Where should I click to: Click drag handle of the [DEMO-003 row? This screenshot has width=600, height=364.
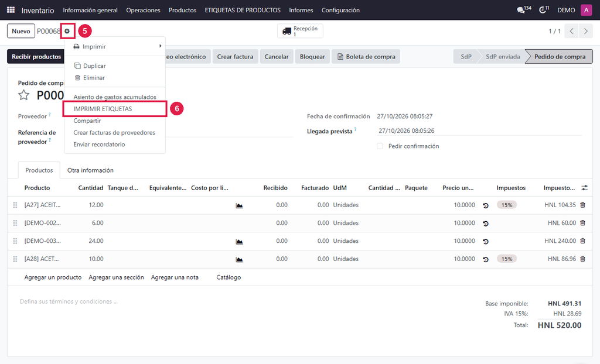coord(15,241)
